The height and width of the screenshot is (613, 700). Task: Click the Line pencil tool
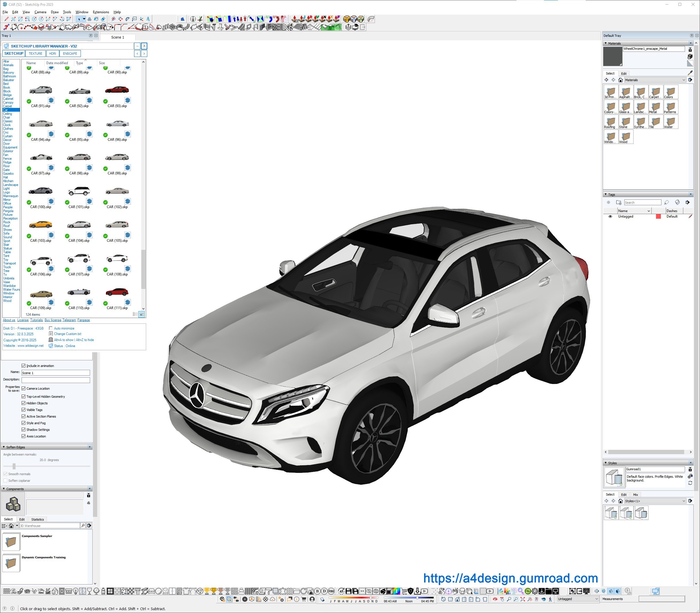coord(7,19)
